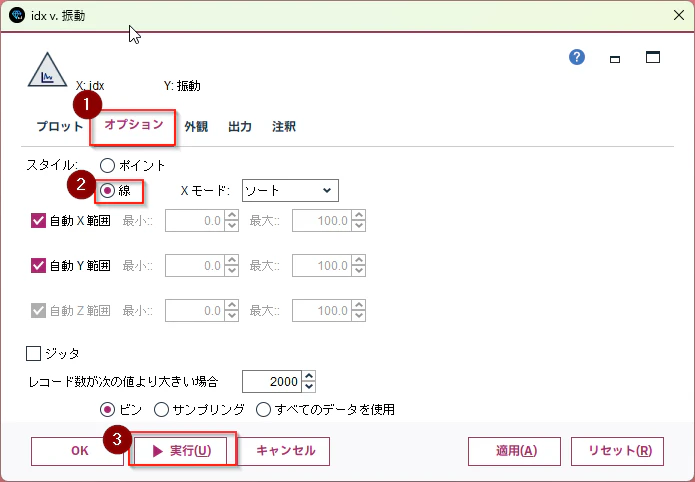The width and height of the screenshot is (695, 482).
Task: Click the plot node triangle icon
Action: pos(47,70)
